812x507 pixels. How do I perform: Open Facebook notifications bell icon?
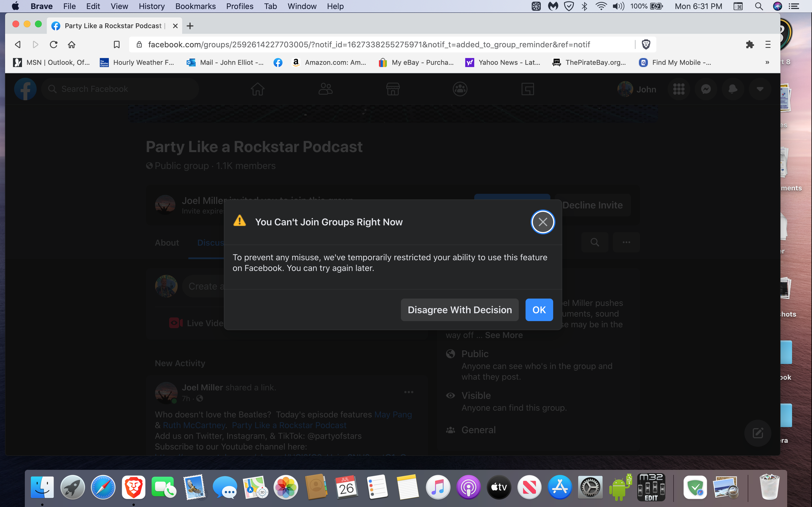[732, 89]
